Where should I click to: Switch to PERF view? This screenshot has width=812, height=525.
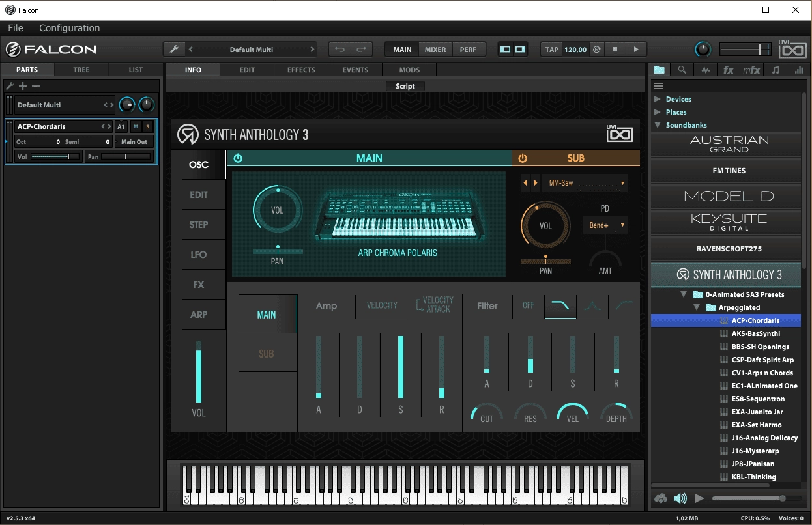point(468,50)
